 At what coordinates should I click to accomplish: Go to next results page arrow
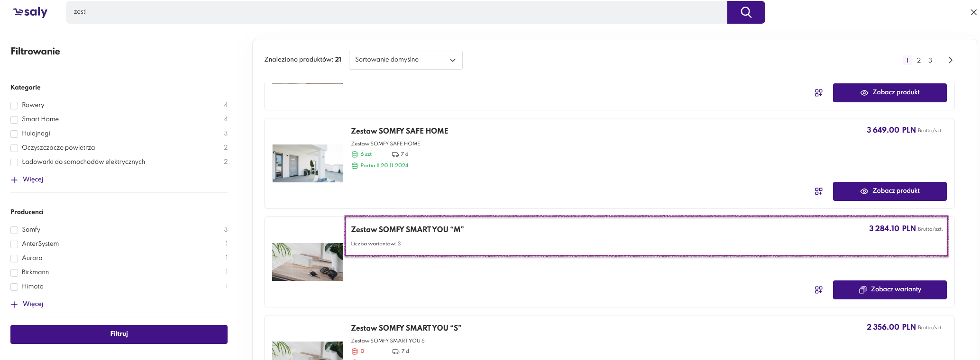[950, 60]
